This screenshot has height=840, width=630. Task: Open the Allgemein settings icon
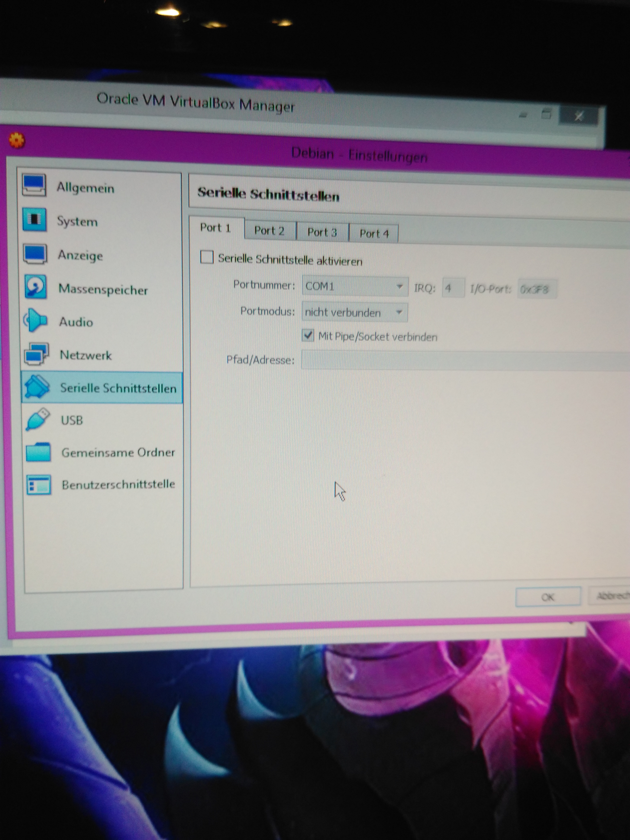34,185
